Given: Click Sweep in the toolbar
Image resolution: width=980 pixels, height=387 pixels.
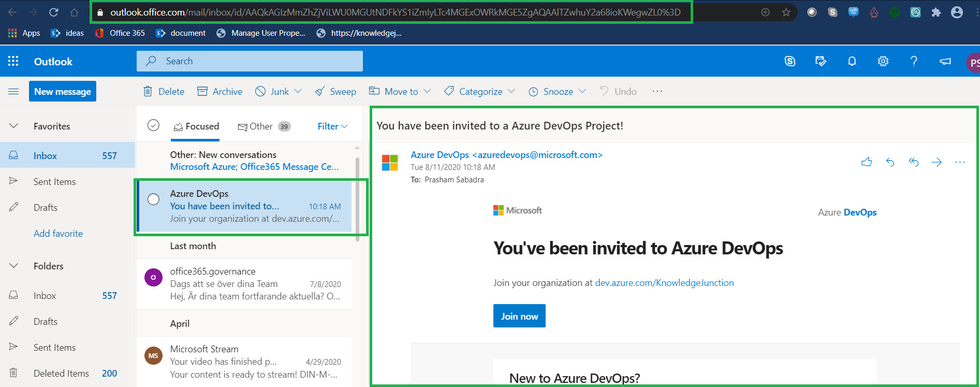Looking at the screenshot, I should pos(335,91).
